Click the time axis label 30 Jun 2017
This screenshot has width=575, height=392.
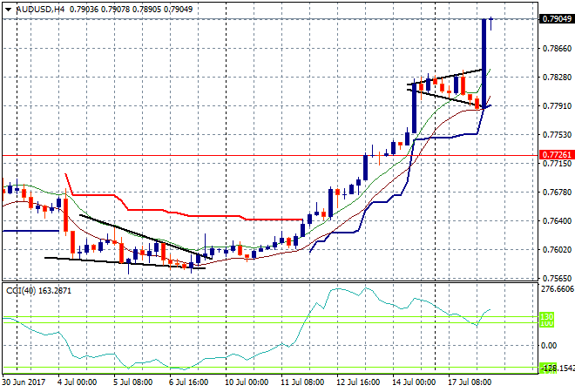pos(24,382)
